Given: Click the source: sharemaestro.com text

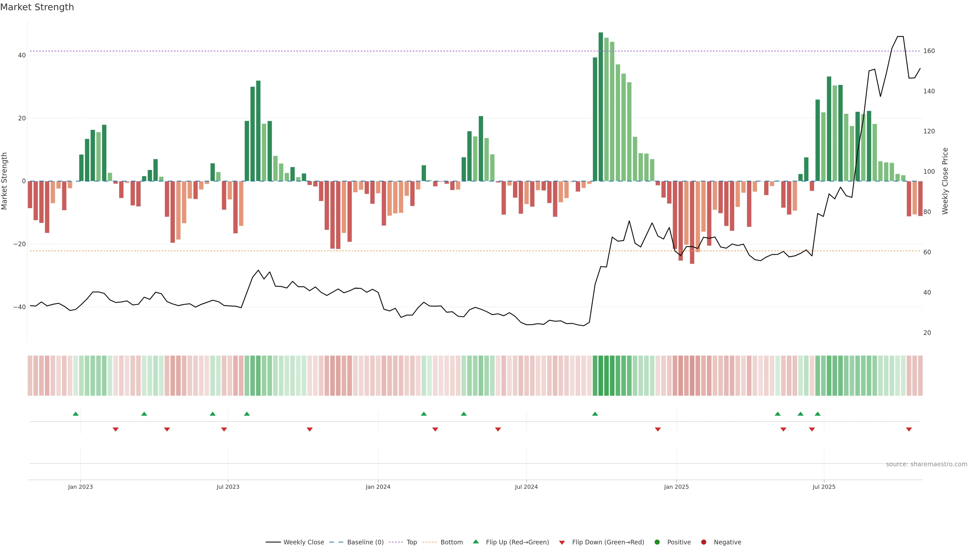Looking at the screenshot, I should (x=926, y=464).
